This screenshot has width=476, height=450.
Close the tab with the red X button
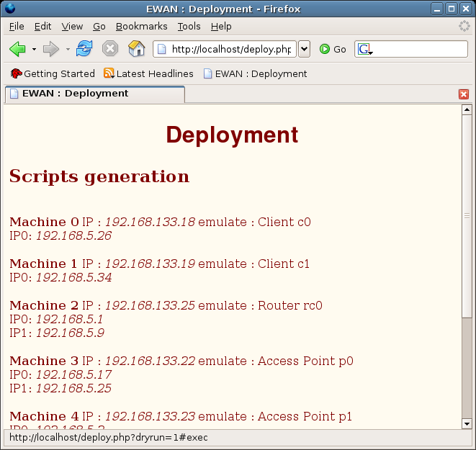point(464,94)
